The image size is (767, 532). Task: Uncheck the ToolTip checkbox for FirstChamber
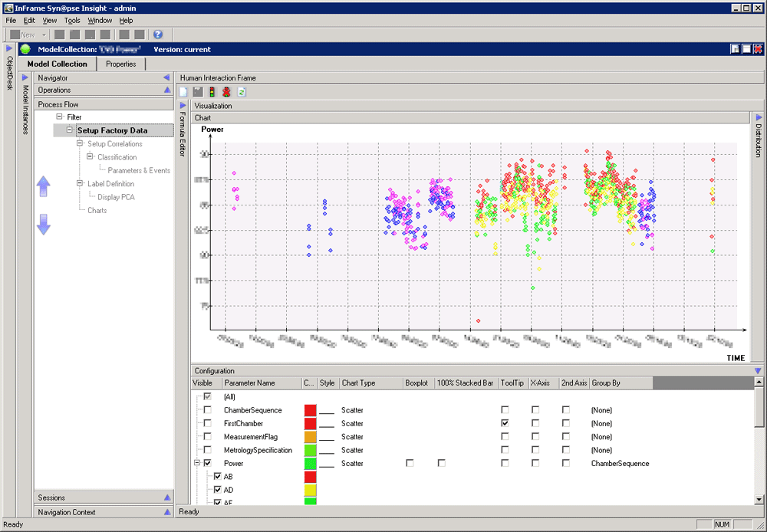(505, 423)
